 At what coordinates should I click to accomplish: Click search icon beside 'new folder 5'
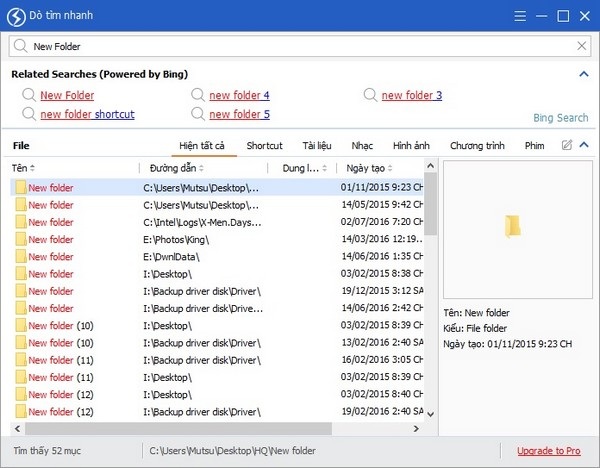(198, 114)
